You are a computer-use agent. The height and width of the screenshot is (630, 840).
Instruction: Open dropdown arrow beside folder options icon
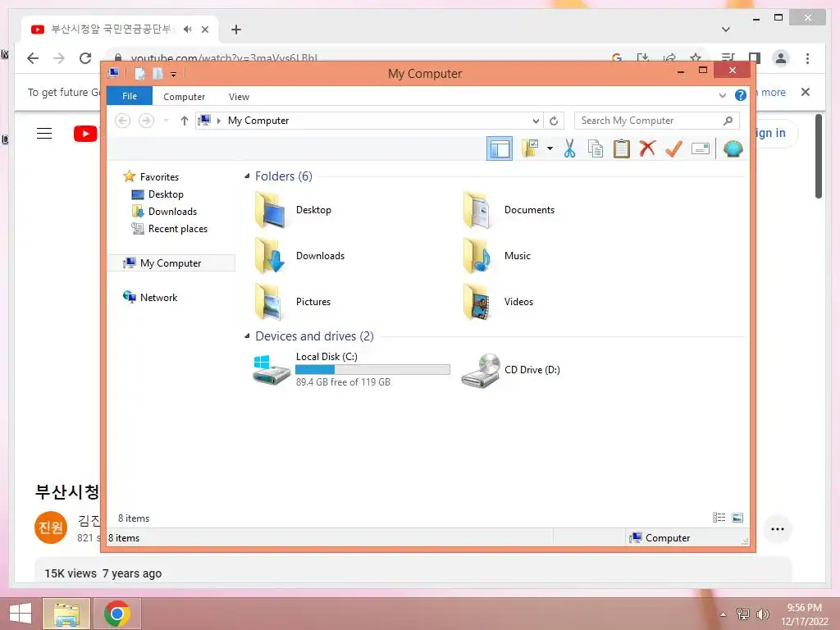(x=550, y=148)
